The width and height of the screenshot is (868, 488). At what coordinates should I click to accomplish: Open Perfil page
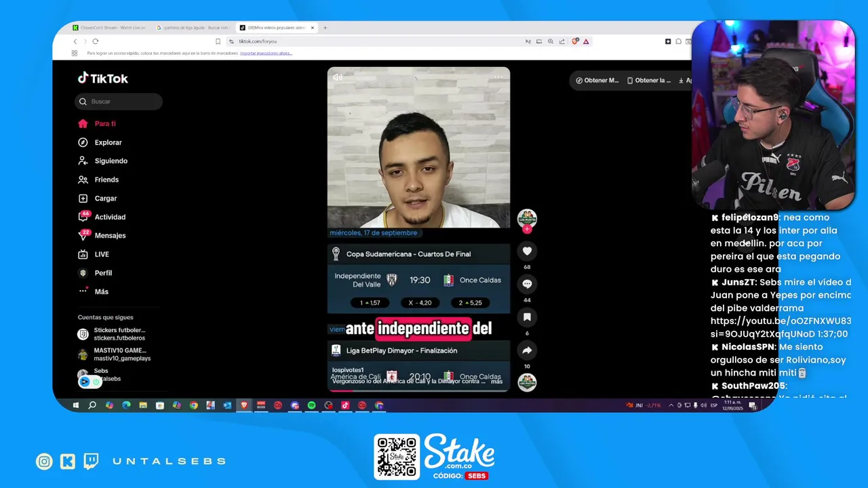click(94, 272)
